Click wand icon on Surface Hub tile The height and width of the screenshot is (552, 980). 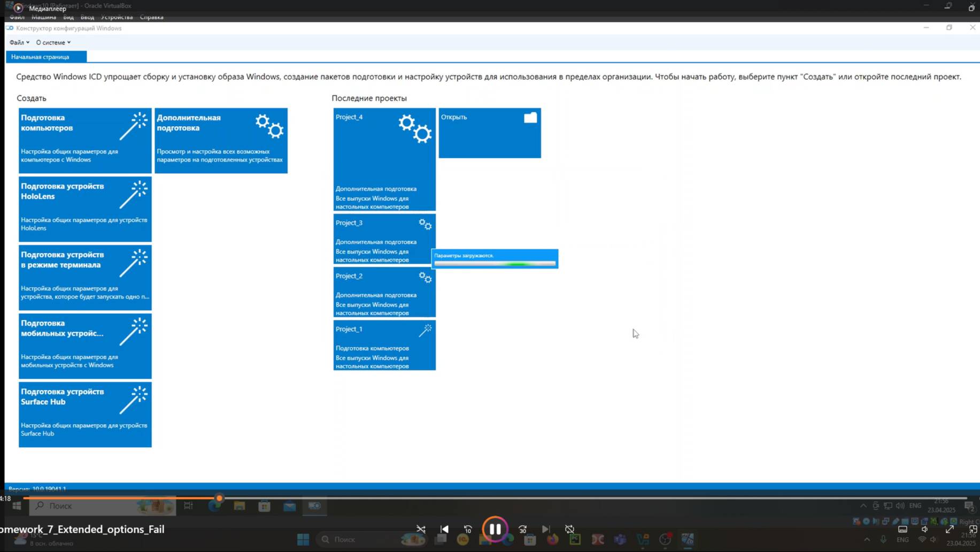coord(134,400)
